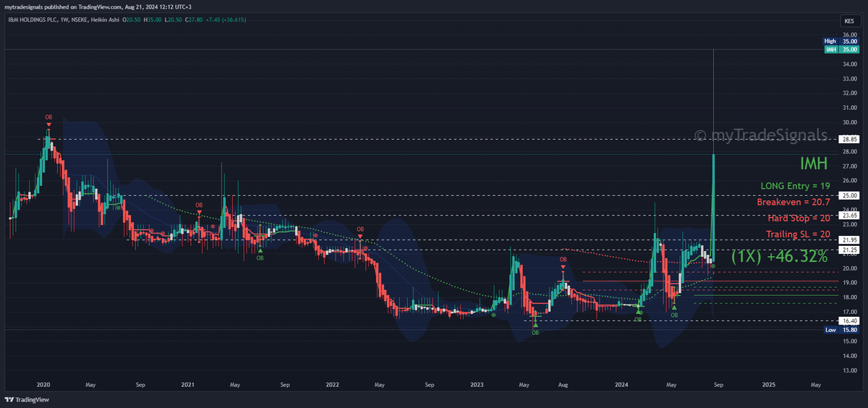This screenshot has height=408, width=868.
Task: Click the 21.95 dashed line price label
Action: (x=848, y=239)
